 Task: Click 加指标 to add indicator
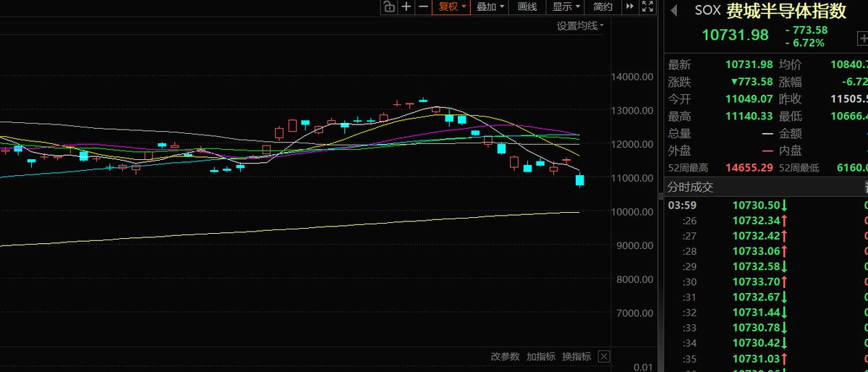click(x=540, y=356)
